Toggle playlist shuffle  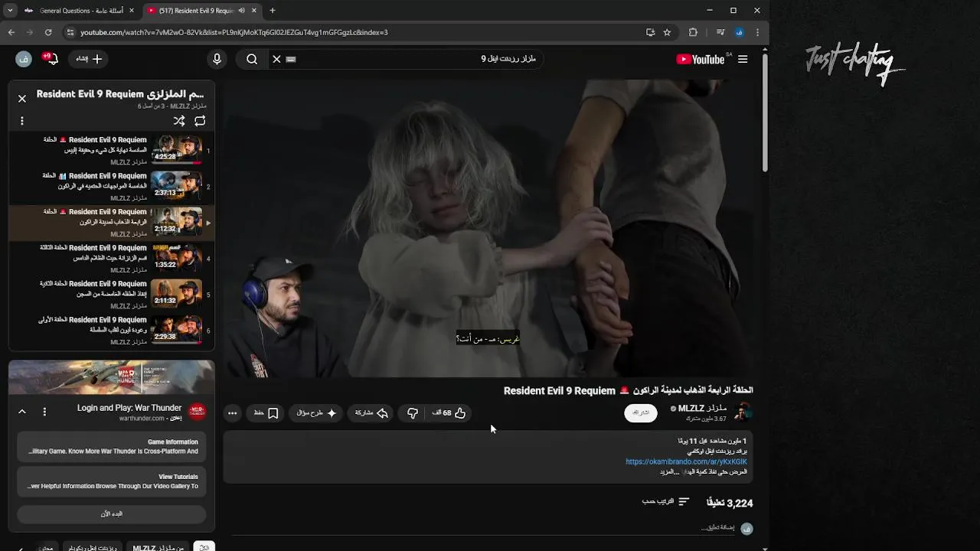(179, 121)
